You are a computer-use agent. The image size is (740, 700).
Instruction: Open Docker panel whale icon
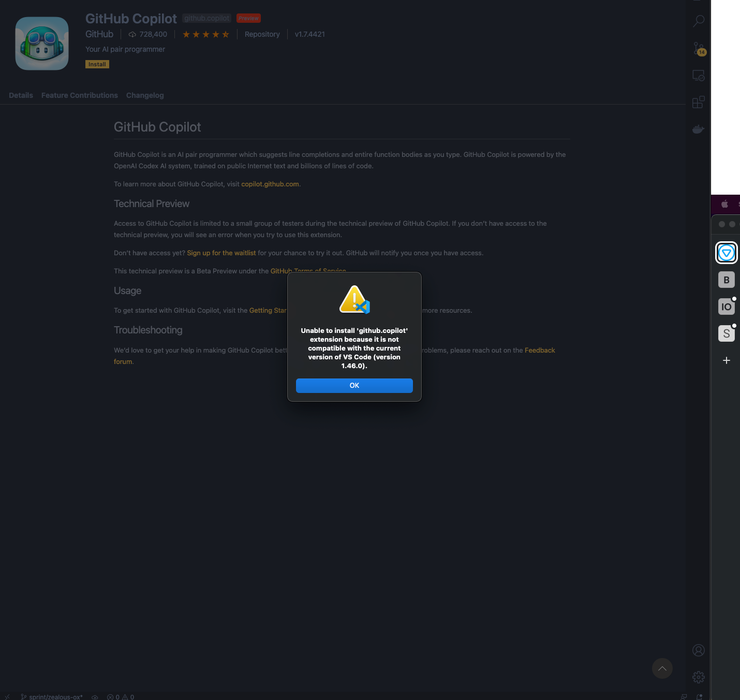[699, 129]
